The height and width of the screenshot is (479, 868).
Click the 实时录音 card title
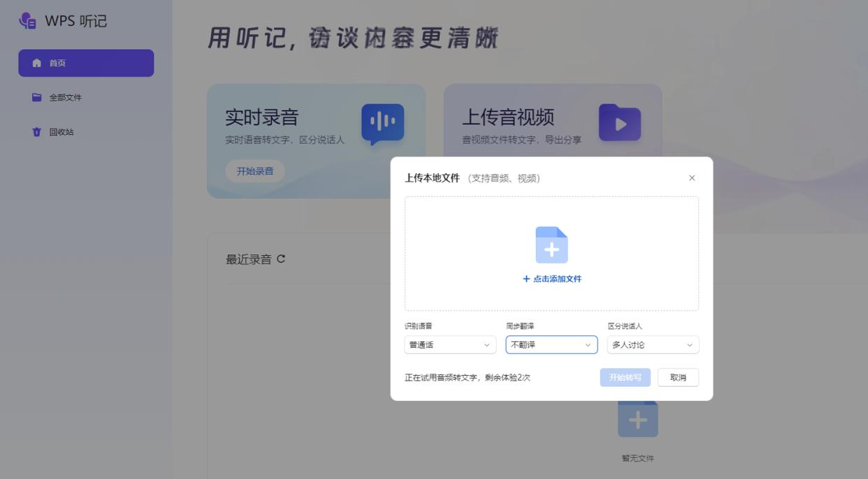[262, 117]
